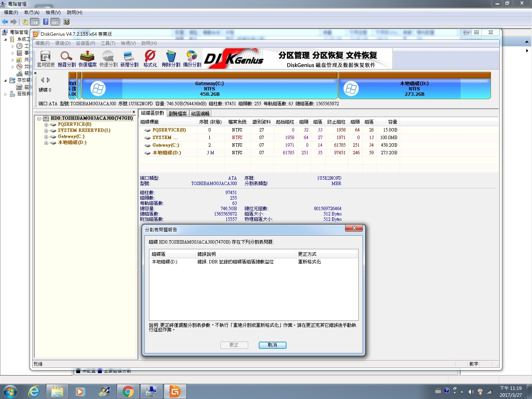The image size is (532, 399).
Task: Show hidden system tray icons
Action: pyautogui.click(x=462, y=391)
